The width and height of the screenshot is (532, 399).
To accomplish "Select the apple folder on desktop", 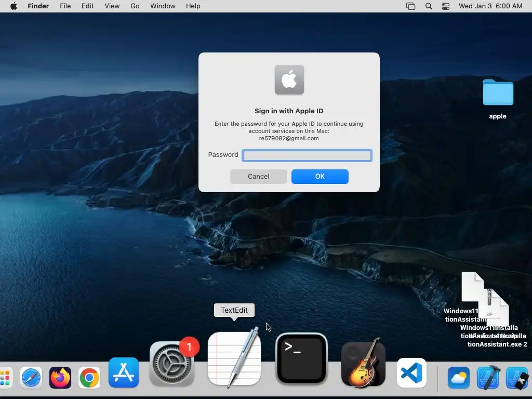I will pos(498,92).
